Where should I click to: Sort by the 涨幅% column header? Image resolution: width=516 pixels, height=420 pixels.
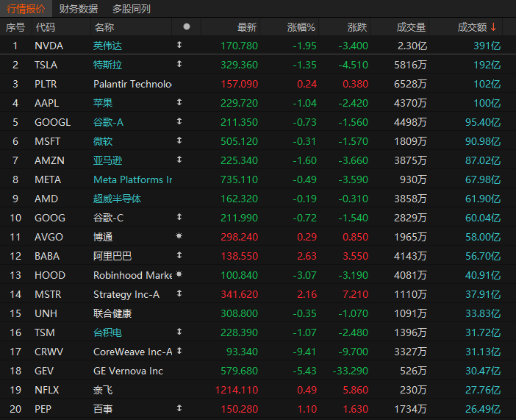(x=301, y=27)
